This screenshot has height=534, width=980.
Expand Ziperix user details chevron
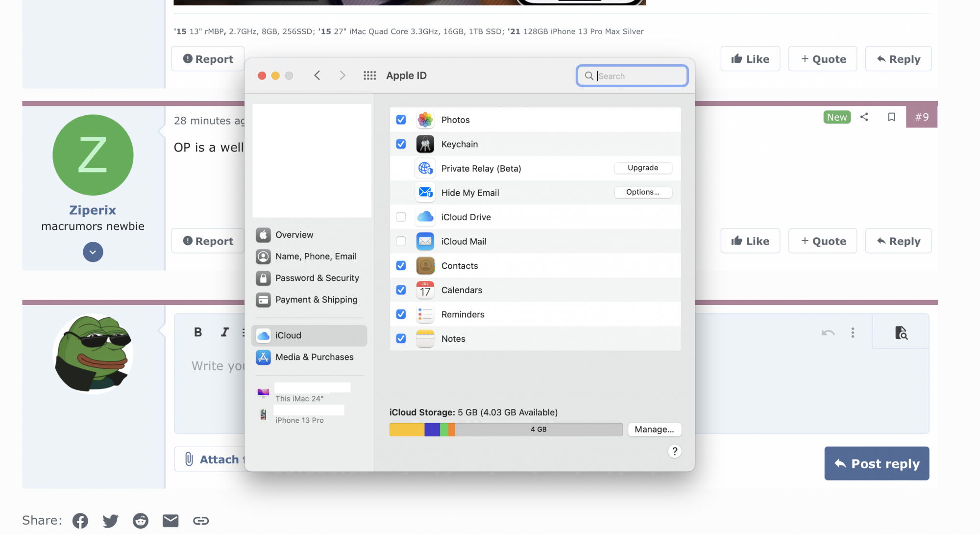pyautogui.click(x=93, y=252)
